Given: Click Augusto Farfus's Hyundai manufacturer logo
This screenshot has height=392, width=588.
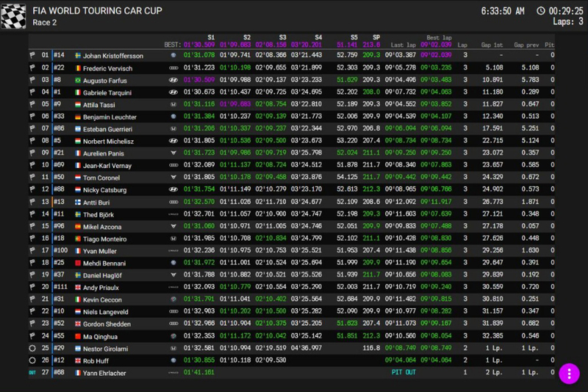Looking at the screenshot, I should (x=173, y=80).
